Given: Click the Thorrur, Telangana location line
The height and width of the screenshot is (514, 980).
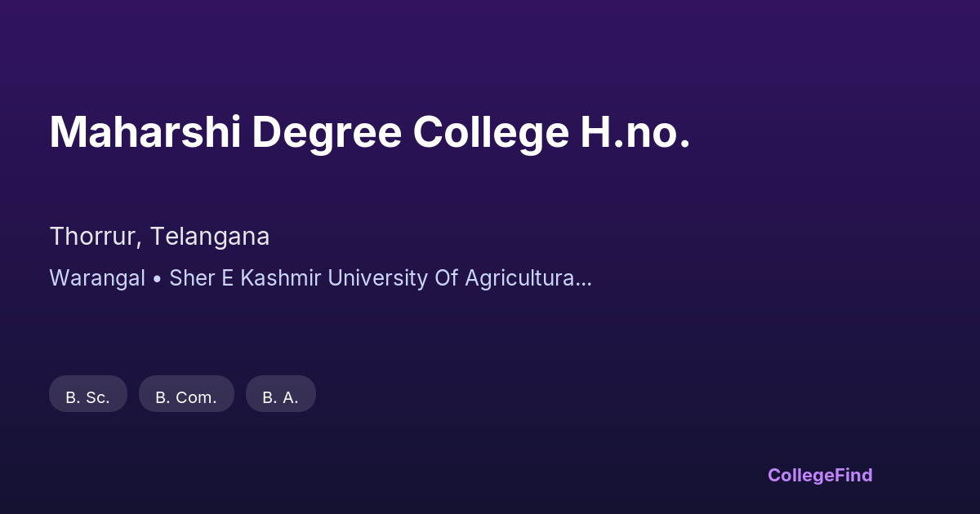Looking at the screenshot, I should click(x=159, y=237).
